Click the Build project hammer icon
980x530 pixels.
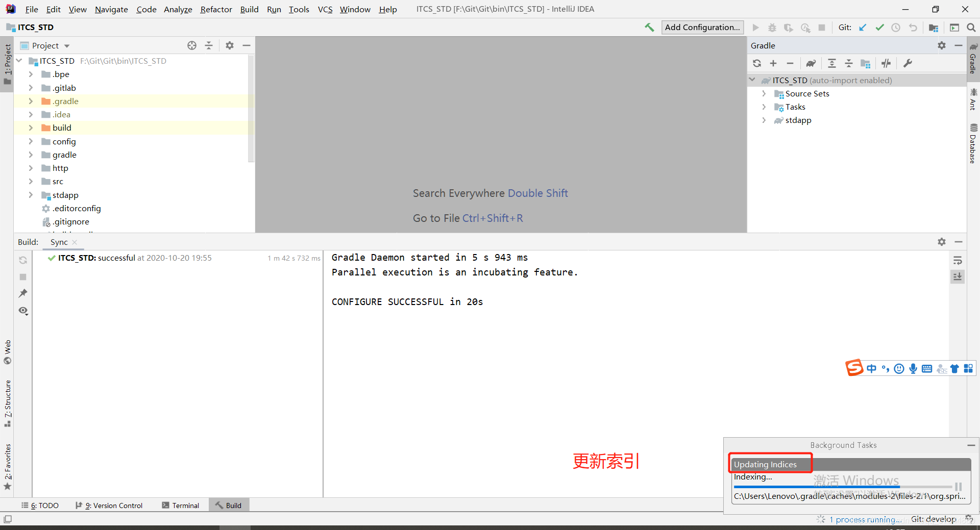click(649, 28)
